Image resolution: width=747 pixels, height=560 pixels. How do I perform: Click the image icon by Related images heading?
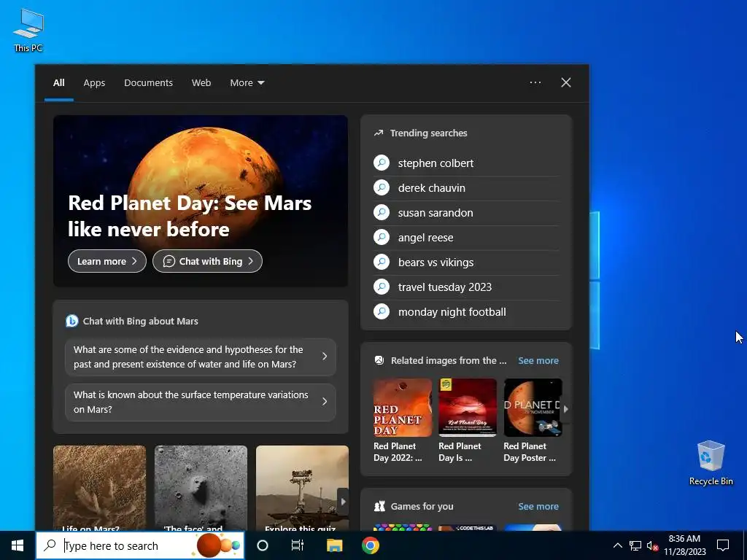pyautogui.click(x=379, y=360)
